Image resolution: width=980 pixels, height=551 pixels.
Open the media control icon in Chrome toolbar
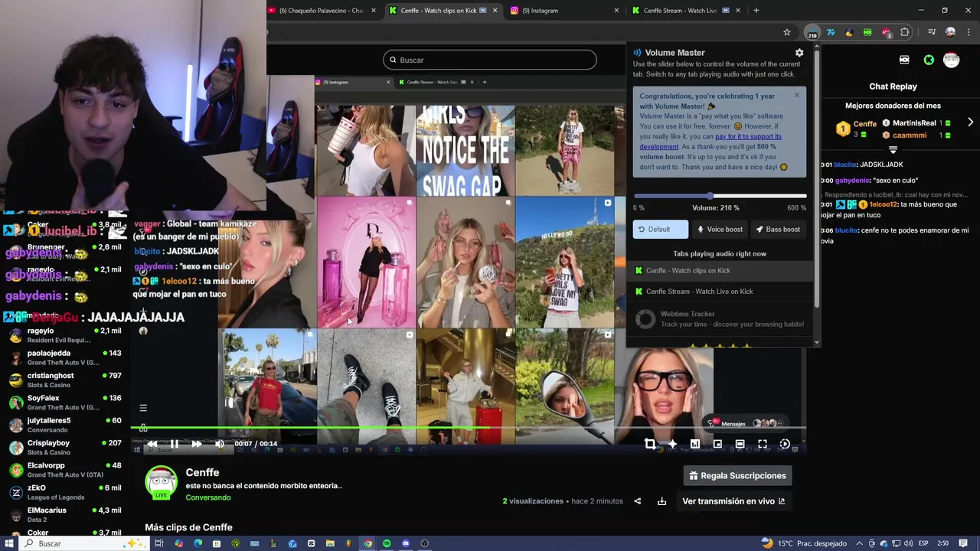931,32
